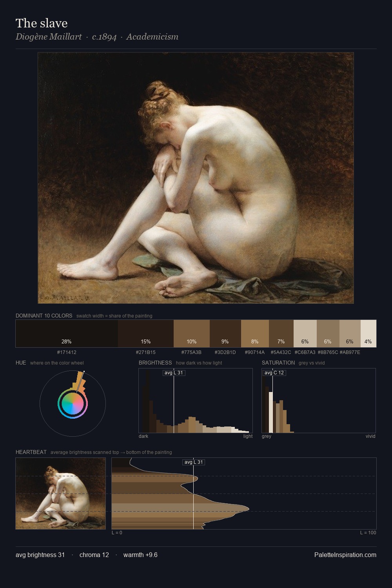Open the small heartbeat painting thumbnail
The width and height of the screenshot is (392, 588).
point(61,494)
